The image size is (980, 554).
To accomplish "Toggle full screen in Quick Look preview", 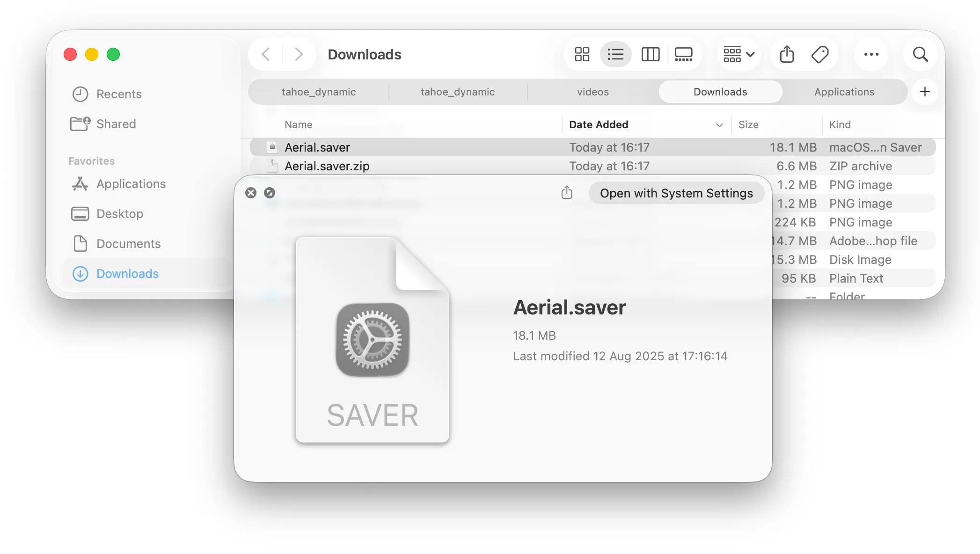I will (270, 193).
